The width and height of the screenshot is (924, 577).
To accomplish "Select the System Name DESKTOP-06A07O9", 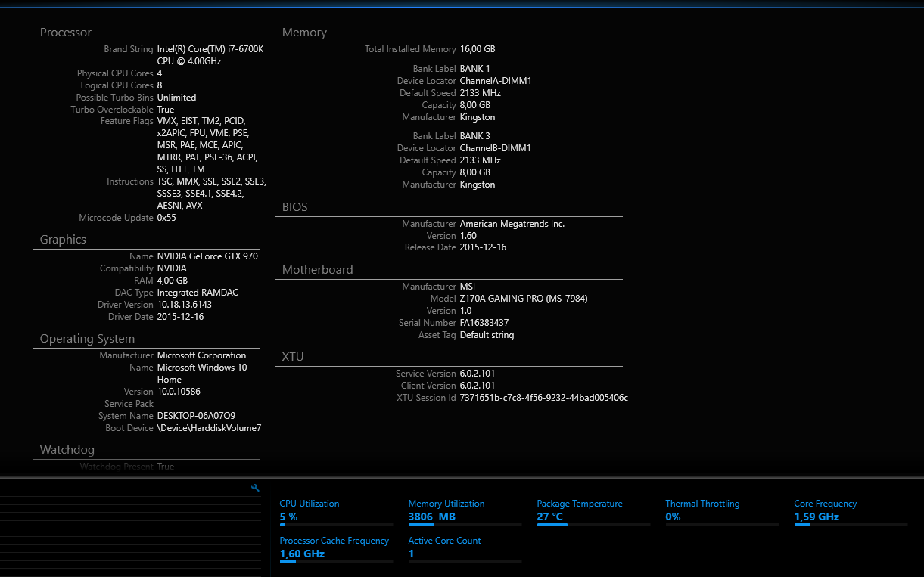I will (x=196, y=416).
